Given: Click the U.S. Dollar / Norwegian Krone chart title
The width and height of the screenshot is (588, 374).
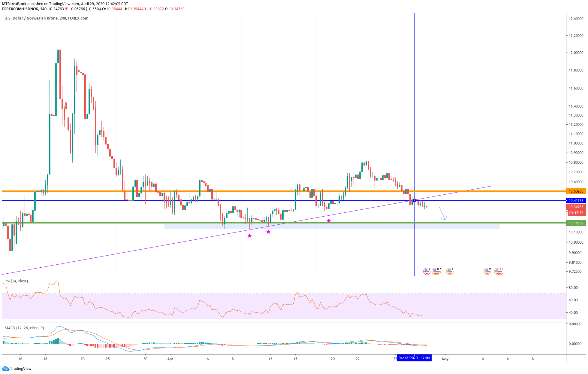Looking at the screenshot, I should pos(46,18).
